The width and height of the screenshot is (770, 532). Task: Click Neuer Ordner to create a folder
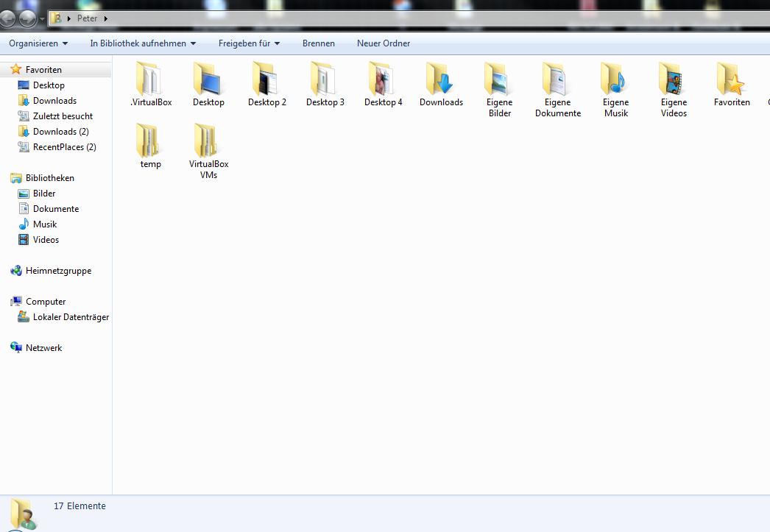pyautogui.click(x=383, y=43)
